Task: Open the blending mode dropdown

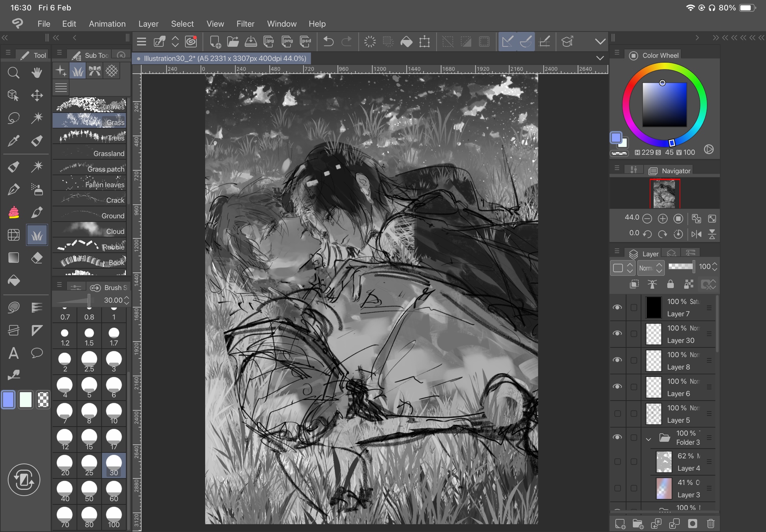Action: coord(651,268)
